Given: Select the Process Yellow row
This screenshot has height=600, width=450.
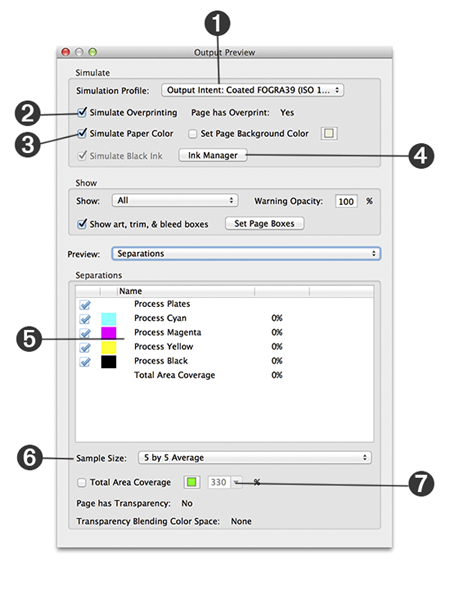Looking at the screenshot, I should click(225, 347).
